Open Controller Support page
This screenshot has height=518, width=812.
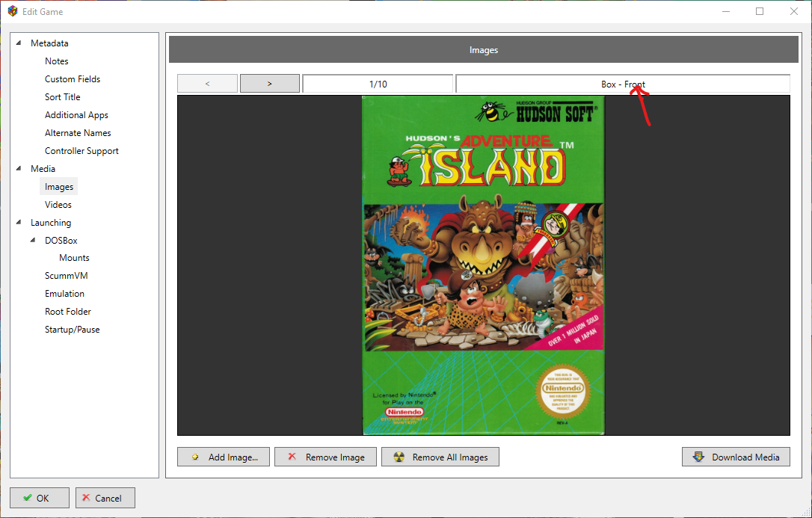(81, 151)
